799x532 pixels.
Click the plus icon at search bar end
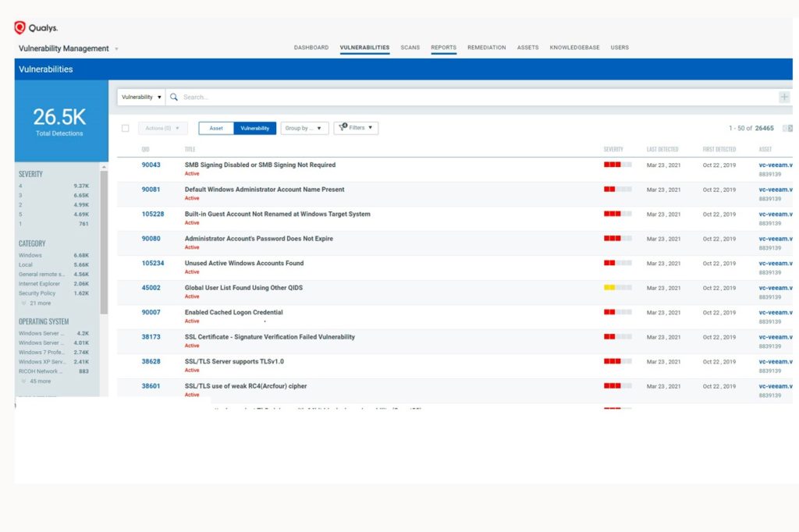tap(784, 97)
